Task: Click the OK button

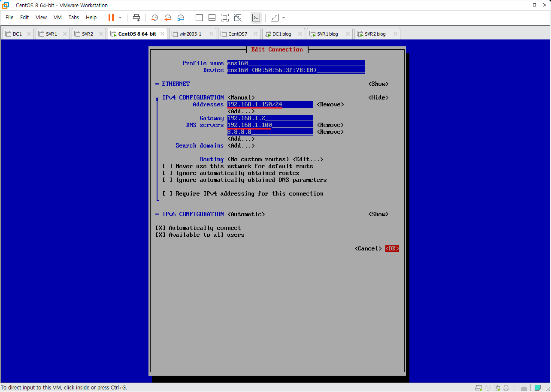Action: (x=392, y=249)
